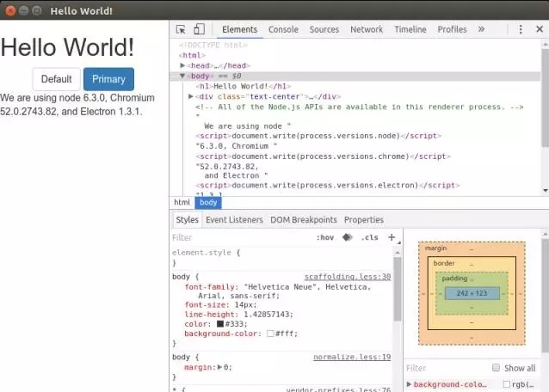This screenshot has height=392, width=549.
Task: Expand the head element node
Action: click(182, 65)
